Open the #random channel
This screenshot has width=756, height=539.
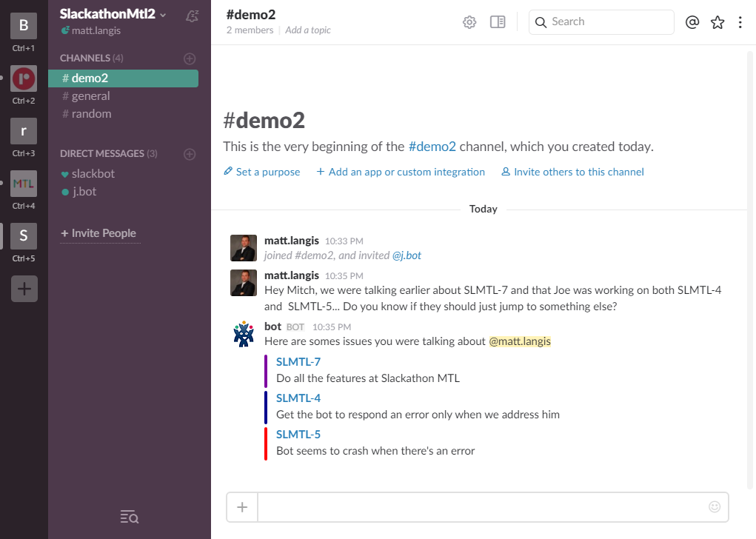[x=91, y=114]
